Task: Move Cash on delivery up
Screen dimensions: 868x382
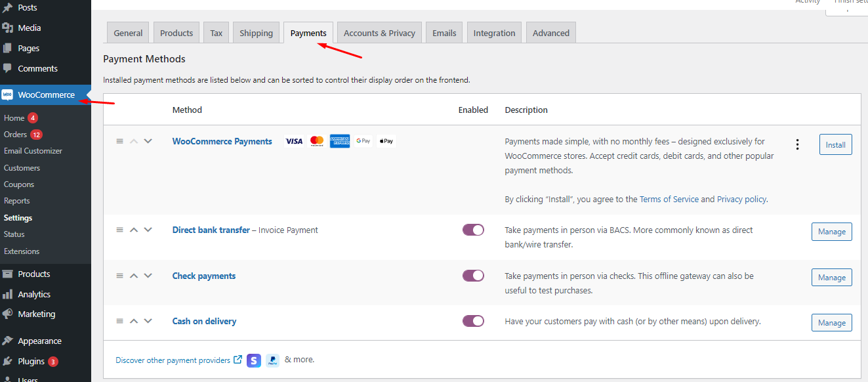Action: coord(134,321)
